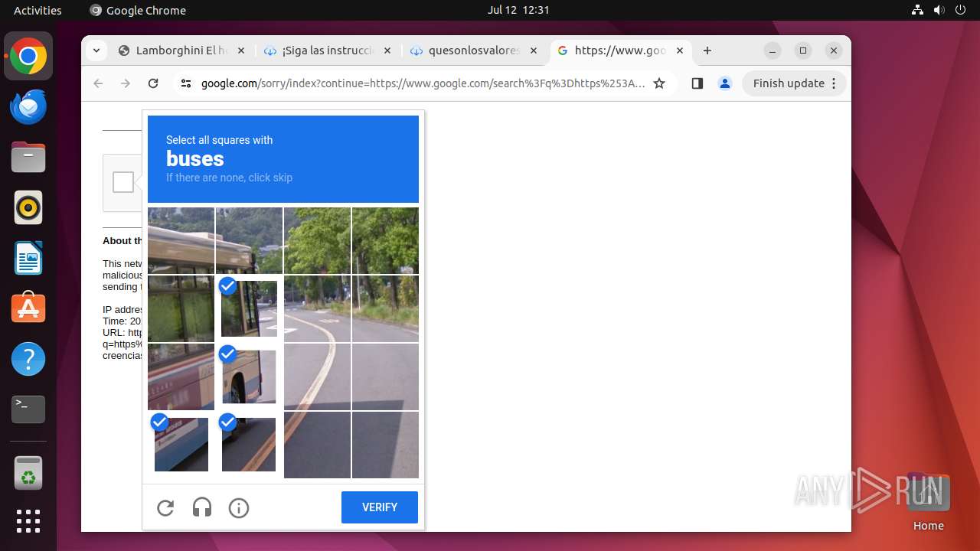Select the top-left captcha tile with bus roof
The width and height of the screenshot is (980, 551).
tap(181, 240)
